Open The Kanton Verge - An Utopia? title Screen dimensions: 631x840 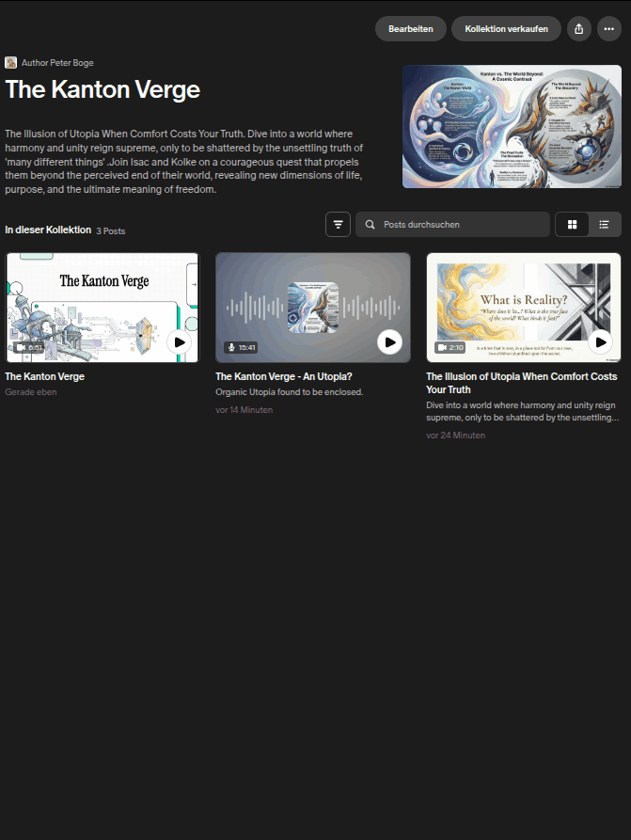pos(284,376)
